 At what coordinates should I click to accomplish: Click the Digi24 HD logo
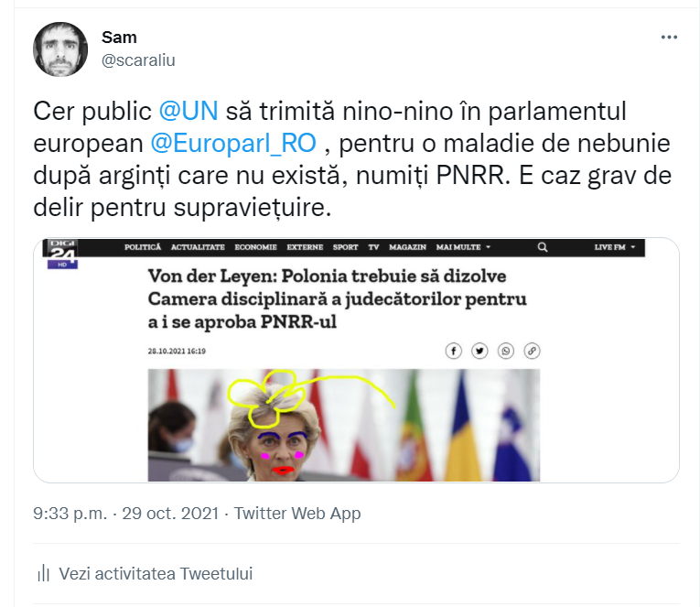pyautogui.click(x=62, y=255)
